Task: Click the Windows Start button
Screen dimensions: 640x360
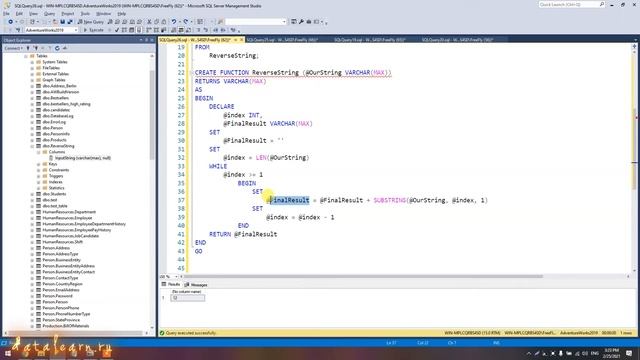Action: 8,353
